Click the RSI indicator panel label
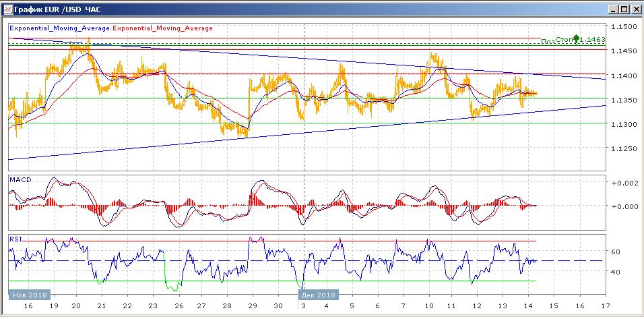This screenshot has height=319, width=644. tap(15, 239)
